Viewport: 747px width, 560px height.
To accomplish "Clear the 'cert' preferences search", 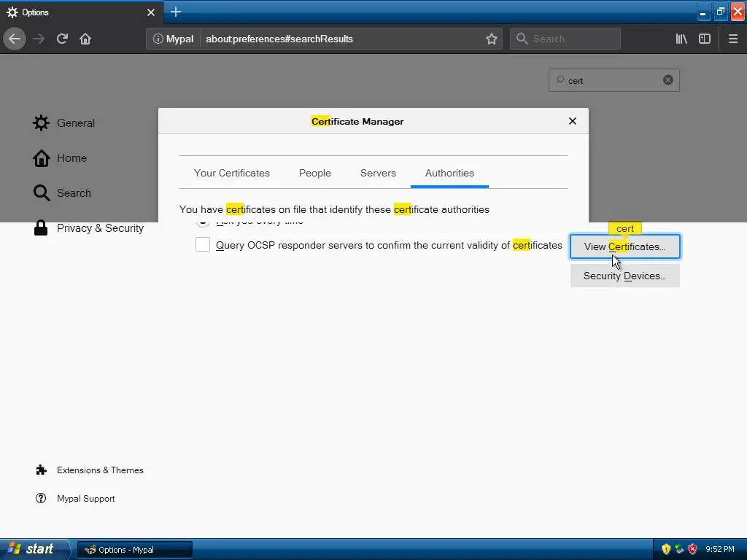I will [668, 80].
